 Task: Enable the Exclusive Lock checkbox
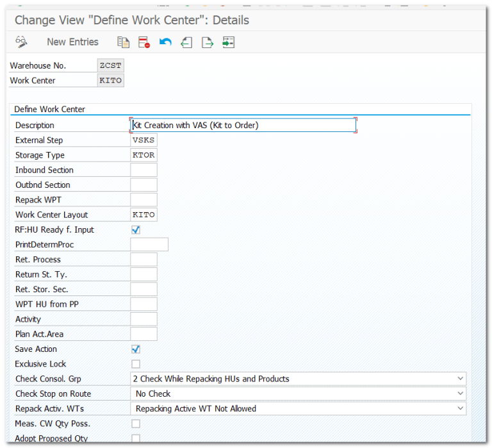tap(136, 364)
